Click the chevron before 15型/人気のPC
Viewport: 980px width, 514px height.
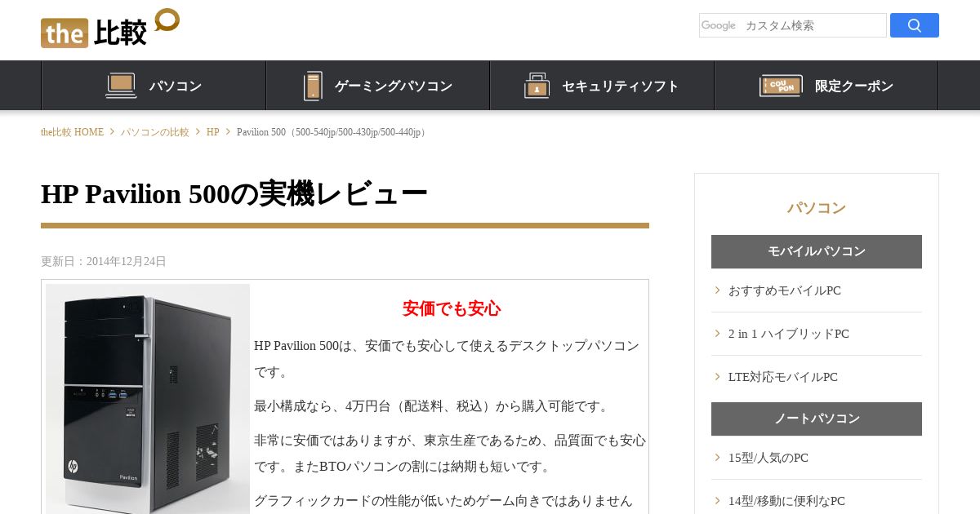(x=717, y=457)
